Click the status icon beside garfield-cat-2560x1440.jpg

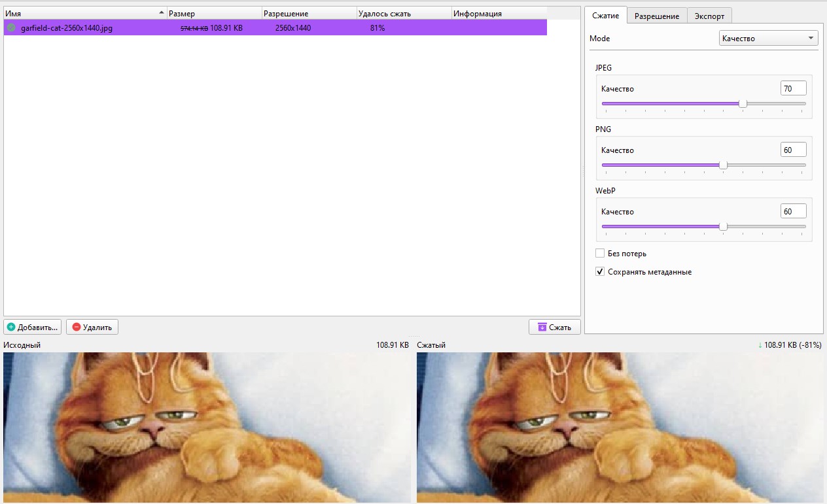coord(11,27)
